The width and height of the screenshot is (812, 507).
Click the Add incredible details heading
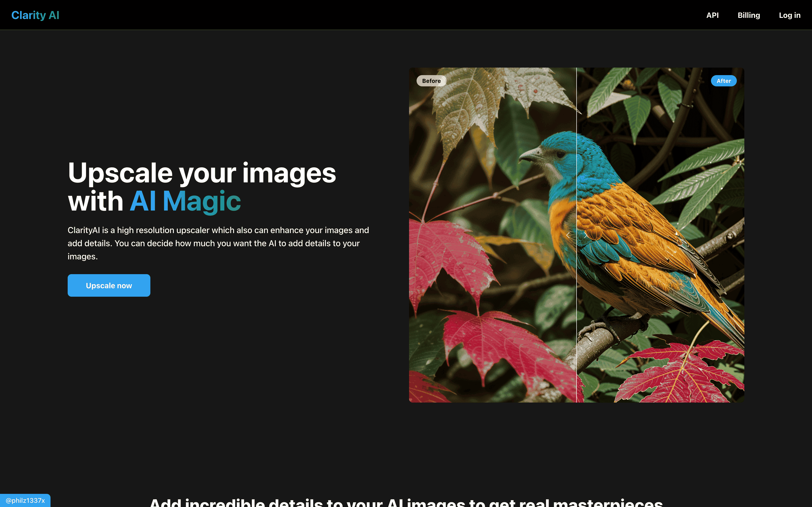tap(406, 502)
